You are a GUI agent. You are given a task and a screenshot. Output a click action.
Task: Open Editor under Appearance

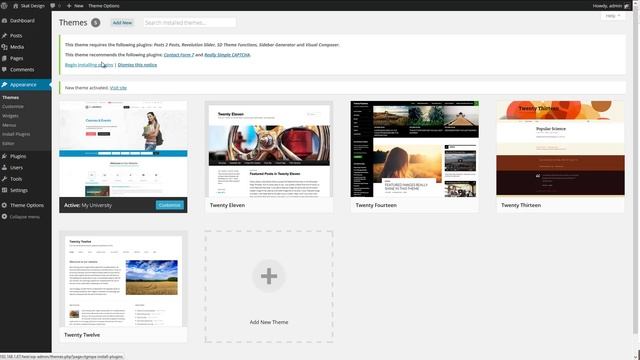point(8,144)
